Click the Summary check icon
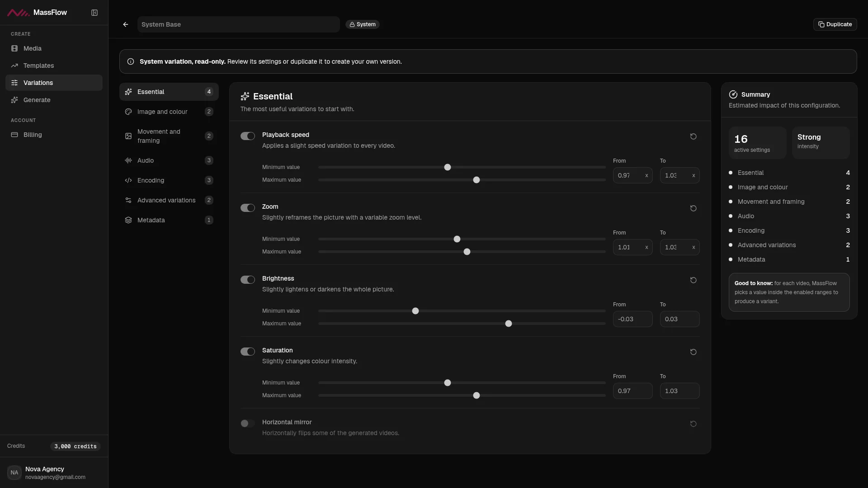 click(x=733, y=94)
